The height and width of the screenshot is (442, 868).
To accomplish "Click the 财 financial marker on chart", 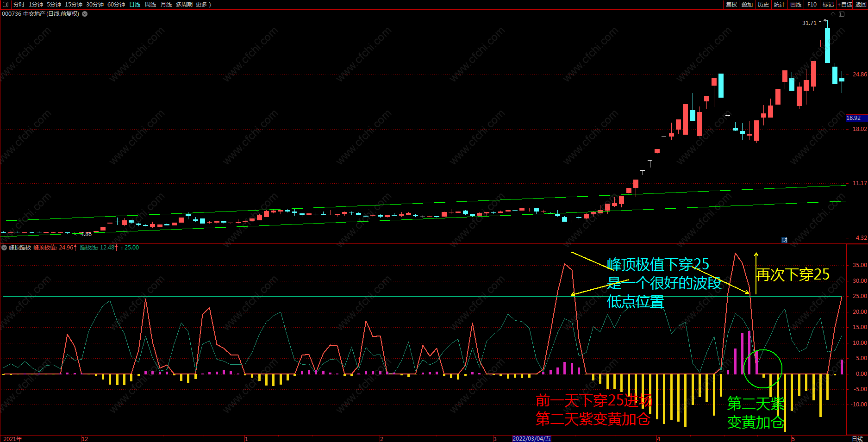I will tap(784, 240).
